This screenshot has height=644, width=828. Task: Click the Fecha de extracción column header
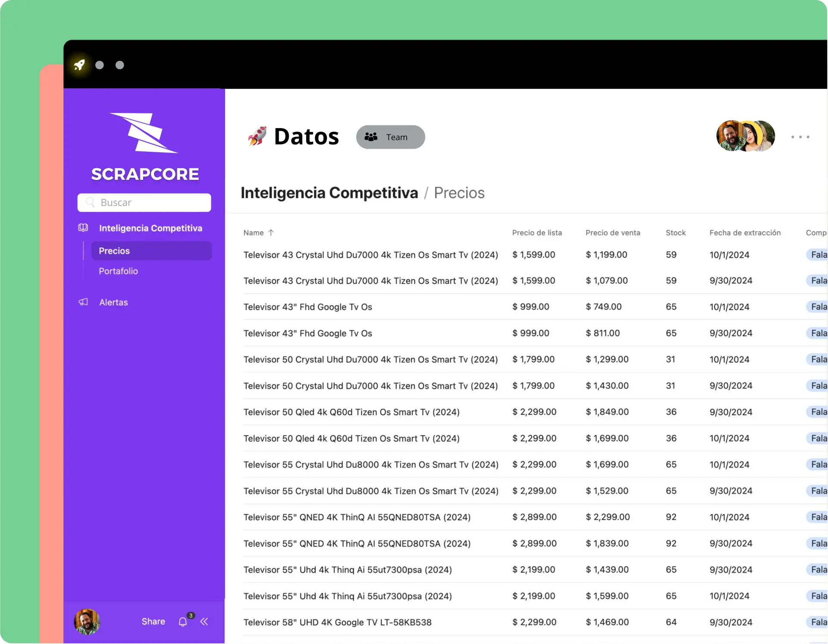coord(745,233)
